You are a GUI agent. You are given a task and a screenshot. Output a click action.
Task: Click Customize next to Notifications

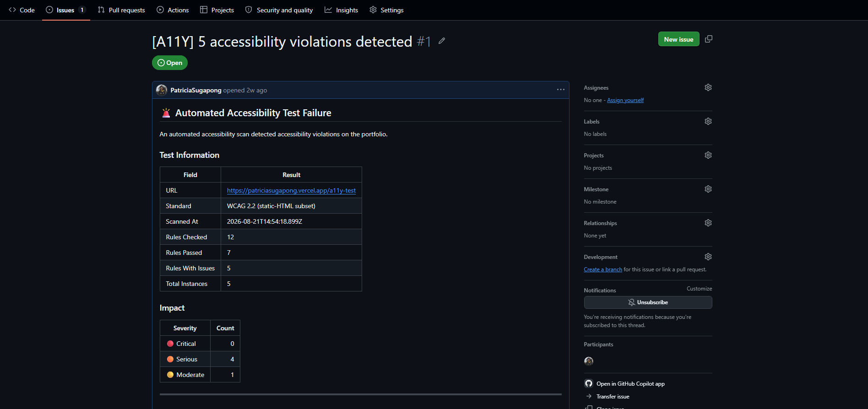coord(699,289)
